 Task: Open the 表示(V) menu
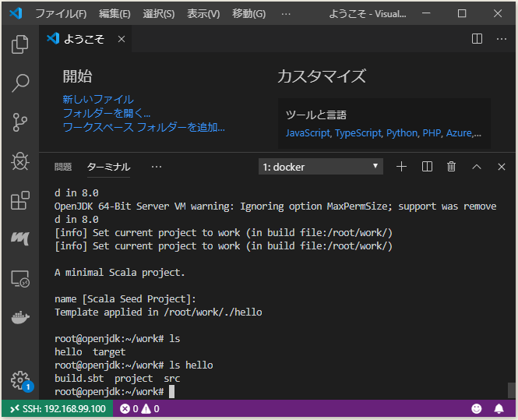(203, 13)
